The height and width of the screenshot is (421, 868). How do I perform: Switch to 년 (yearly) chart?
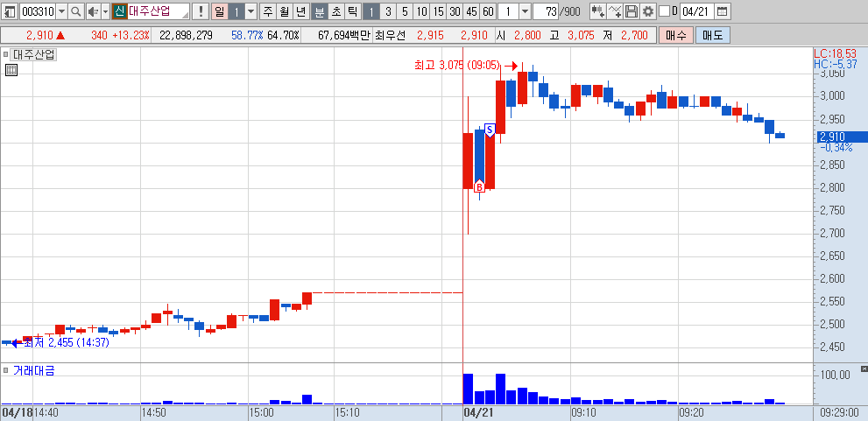tap(300, 11)
